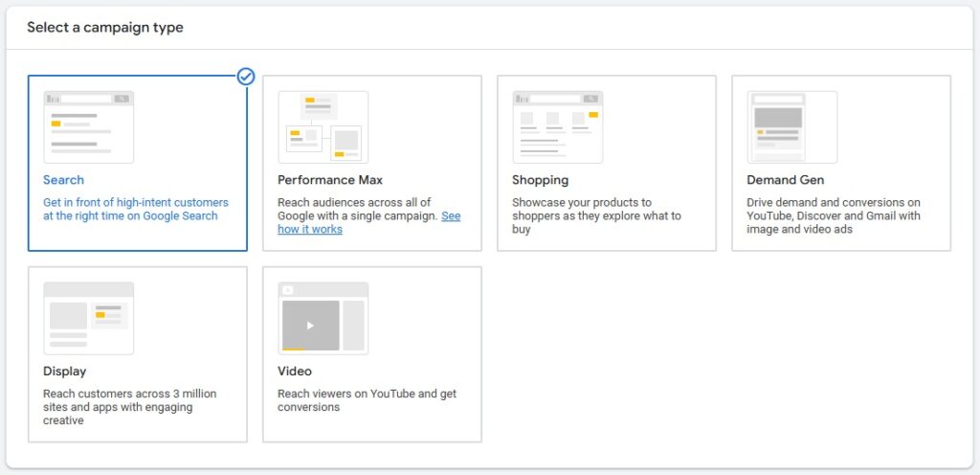Click the Performance Max illustration icon
The width and height of the screenshot is (980, 475).
click(x=323, y=126)
